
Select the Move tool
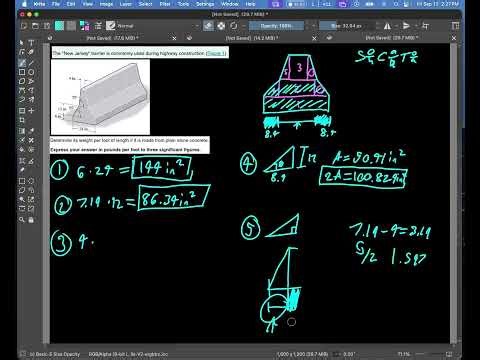coord(31,111)
